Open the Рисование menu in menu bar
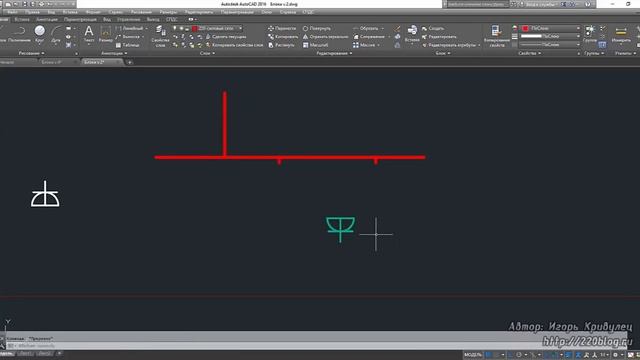 (141, 12)
